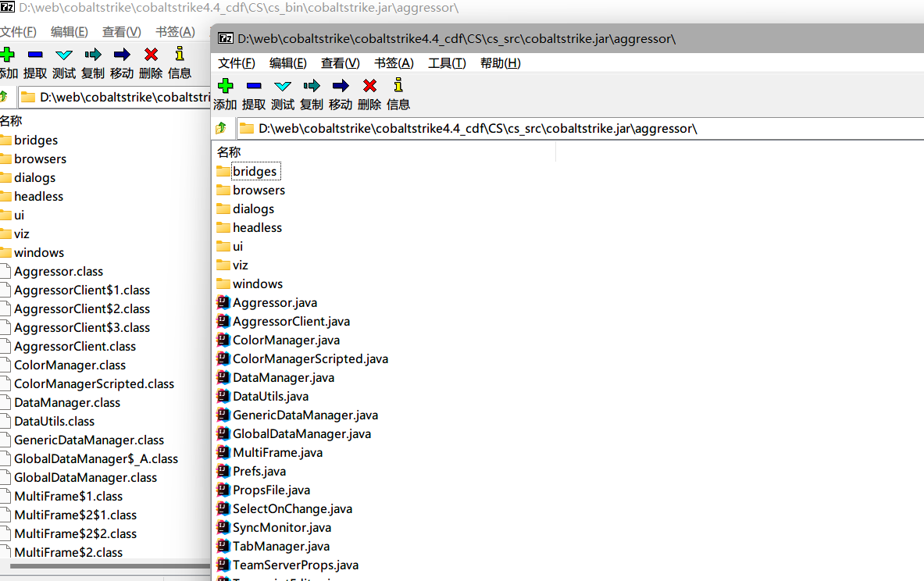Select MultiFrame$2$1.class in back window
924x581 pixels.
pos(69,515)
